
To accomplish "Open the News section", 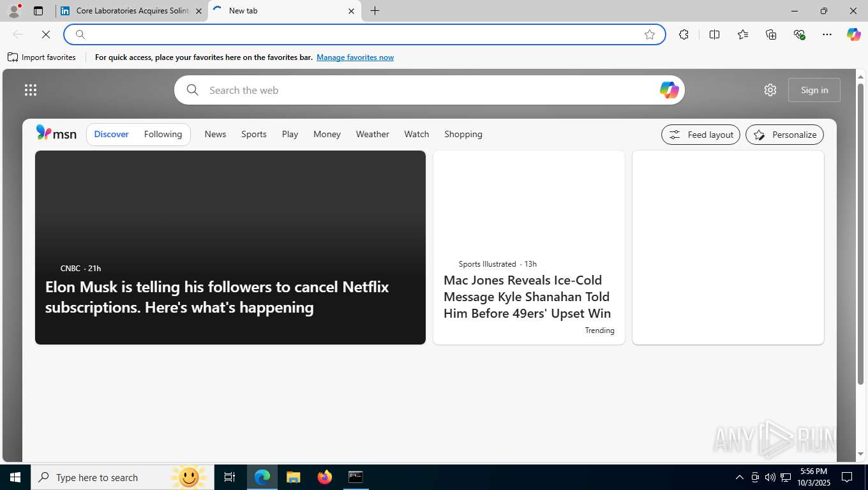I will (x=215, y=134).
